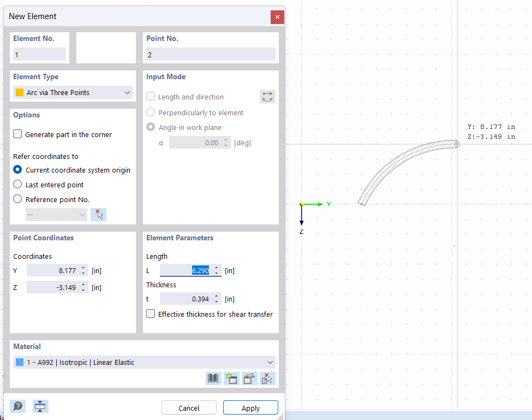Open help via the question mark icon
532x420 pixels.
17,406
